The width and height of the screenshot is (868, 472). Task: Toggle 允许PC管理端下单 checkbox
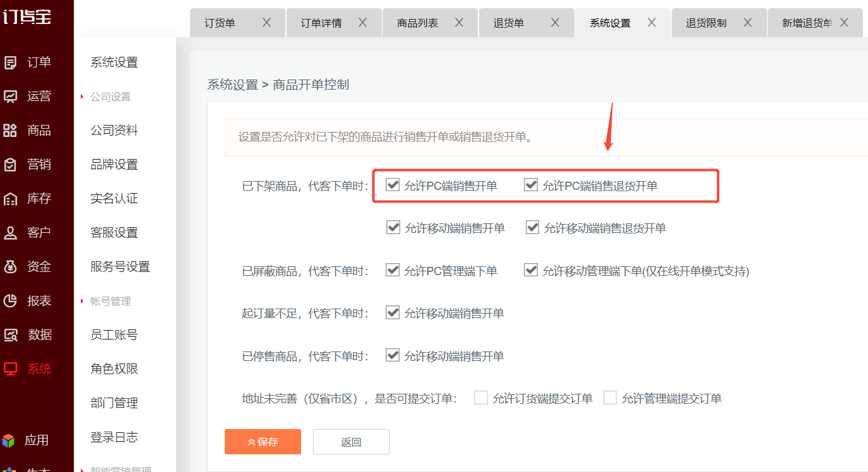pyautogui.click(x=393, y=270)
